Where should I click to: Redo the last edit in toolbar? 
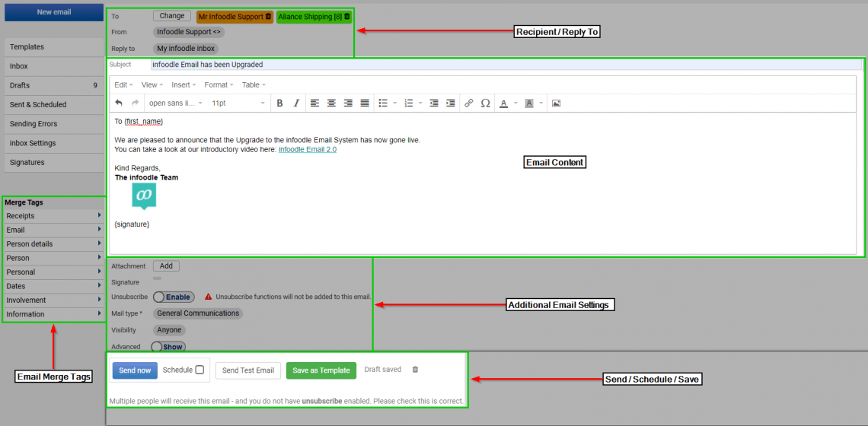[x=135, y=103]
